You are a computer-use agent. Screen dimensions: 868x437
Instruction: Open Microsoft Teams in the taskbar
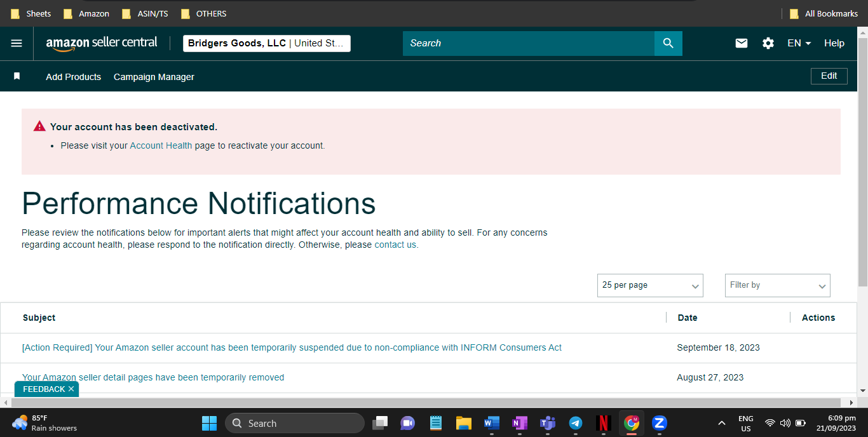click(547, 423)
